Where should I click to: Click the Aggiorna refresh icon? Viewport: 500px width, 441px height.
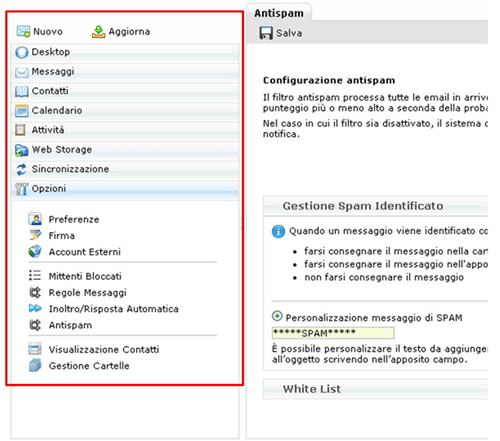coord(98,31)
